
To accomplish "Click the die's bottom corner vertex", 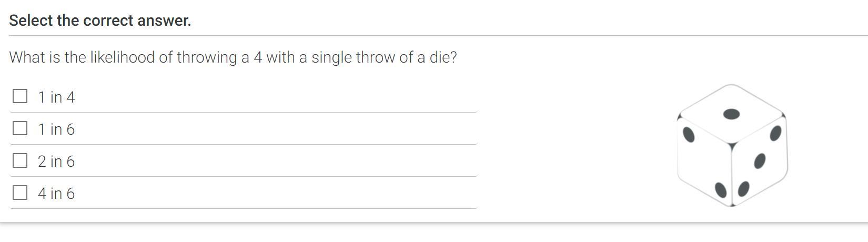I will tap(732, 205).
